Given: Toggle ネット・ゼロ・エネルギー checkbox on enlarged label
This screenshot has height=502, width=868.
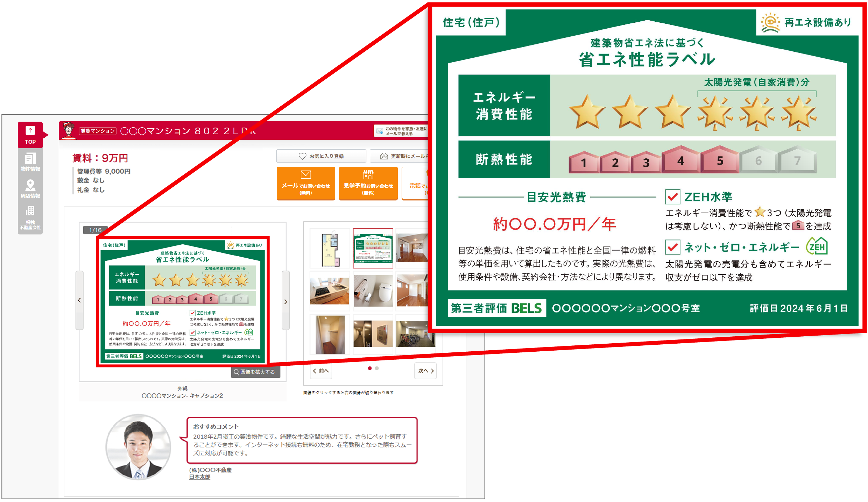Looking at the screenshot, I should (672, 247).
